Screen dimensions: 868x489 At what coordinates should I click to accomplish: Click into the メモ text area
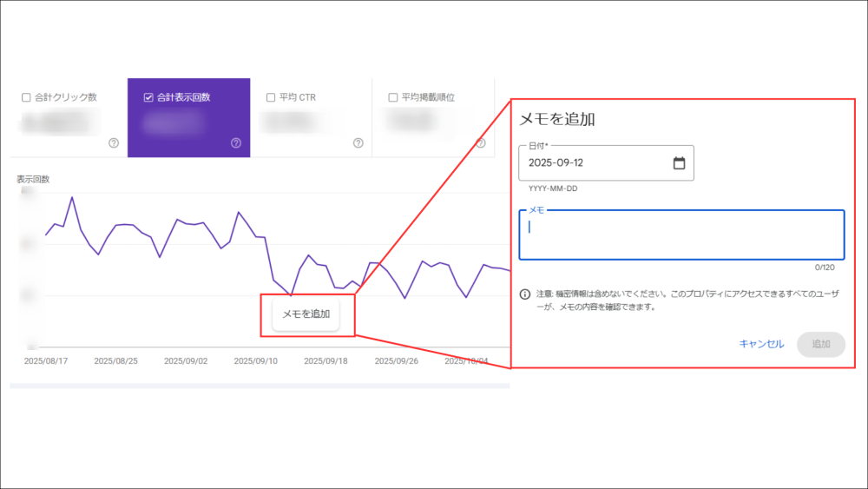(681, 235)
